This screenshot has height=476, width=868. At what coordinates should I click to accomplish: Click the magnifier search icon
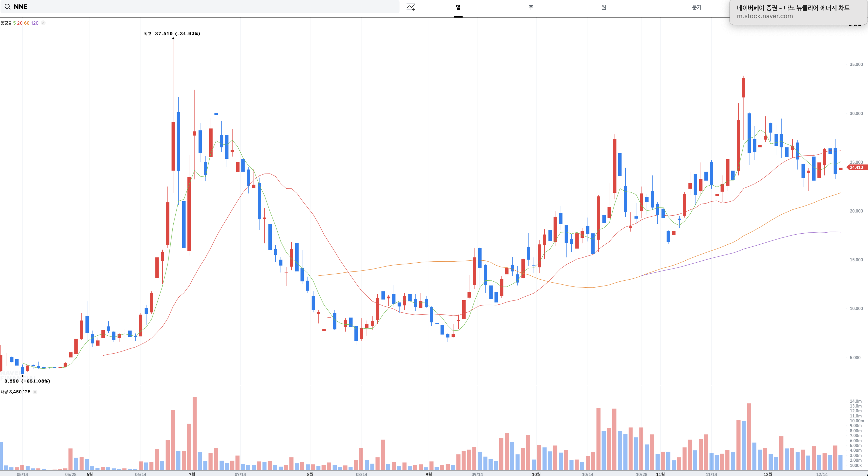point(7,7)
